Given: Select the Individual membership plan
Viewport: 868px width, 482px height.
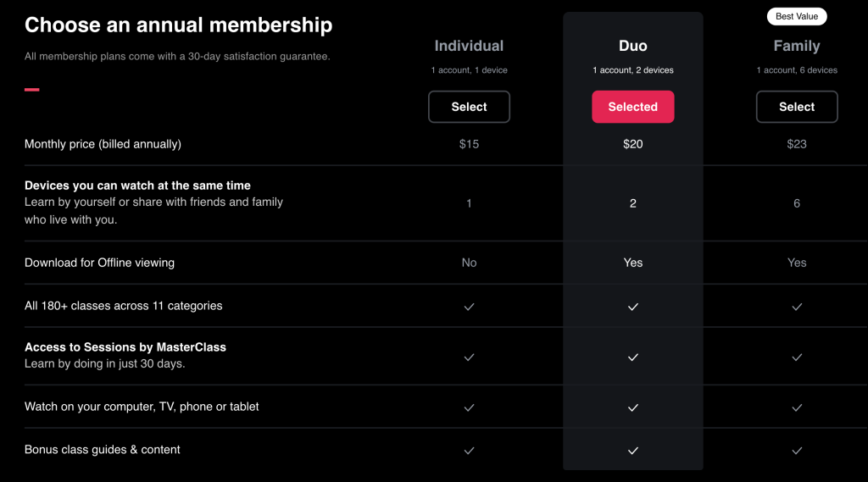Looking at the screenshot, I should pyautogui.click(x=469, y=107).
